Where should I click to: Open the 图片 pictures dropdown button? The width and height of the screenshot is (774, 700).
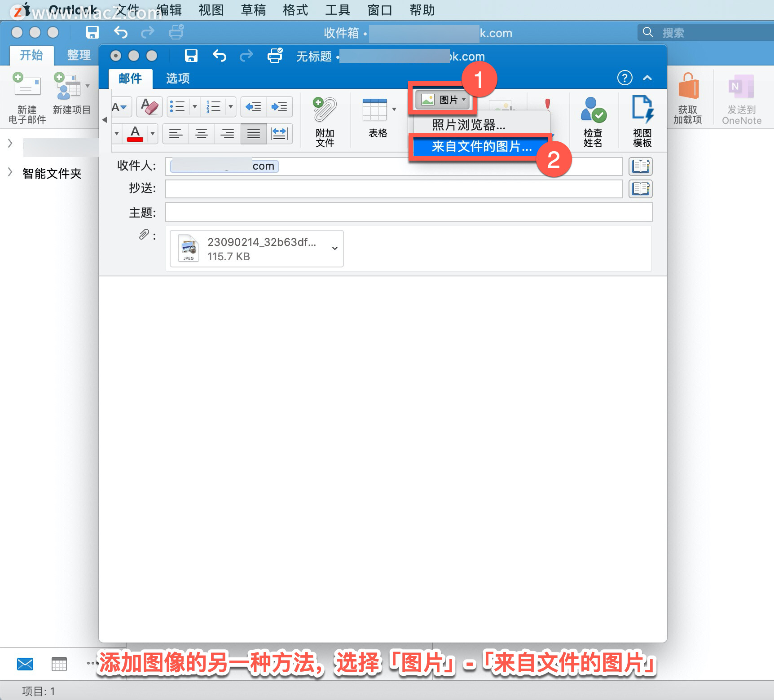[x=442, y=100]
